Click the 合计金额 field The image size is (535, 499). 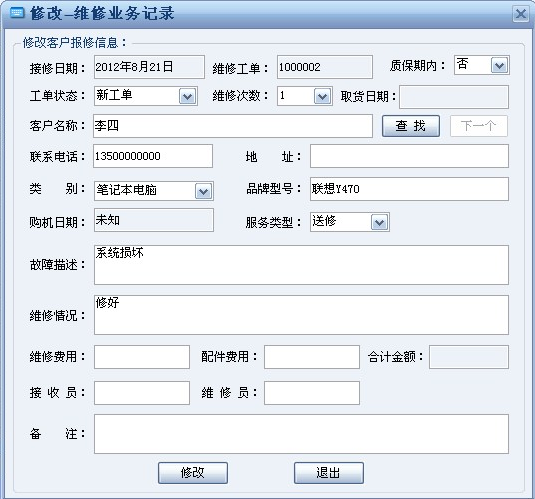click(469, 357)
